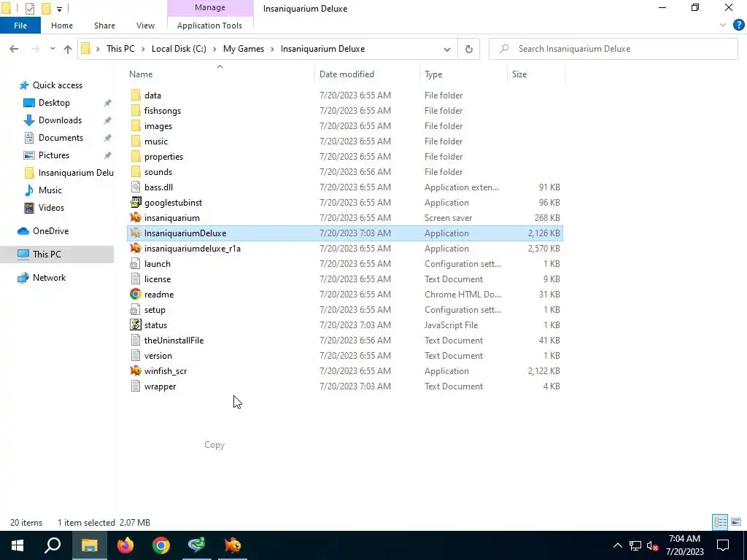747x560 pixels.
Task: Open the Share ribbon tab
Action: [104, 26]
